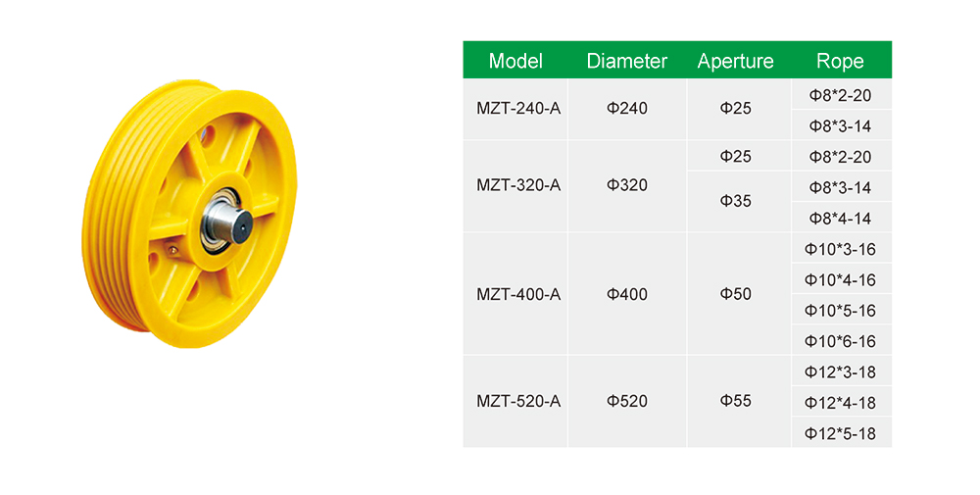Screen dimensions: 980x495
Task: Click the MZT-400-A model cell
Action: pos(515,294)
